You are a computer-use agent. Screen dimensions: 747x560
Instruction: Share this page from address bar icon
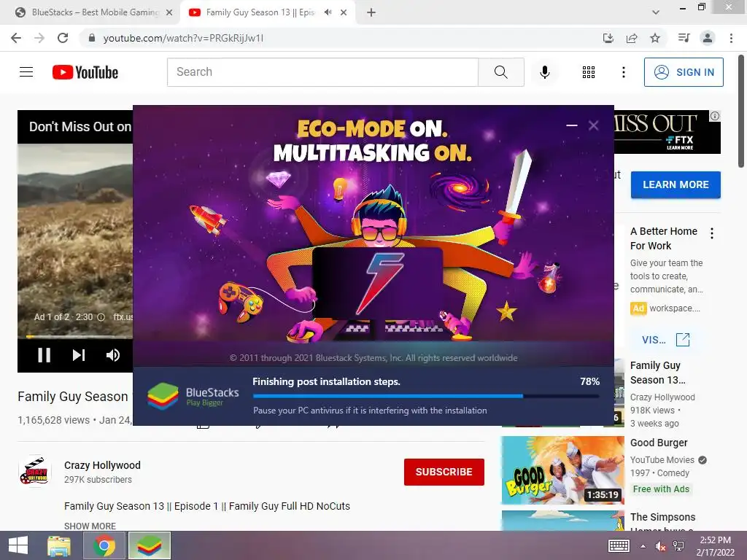click(x=632, y=38)
